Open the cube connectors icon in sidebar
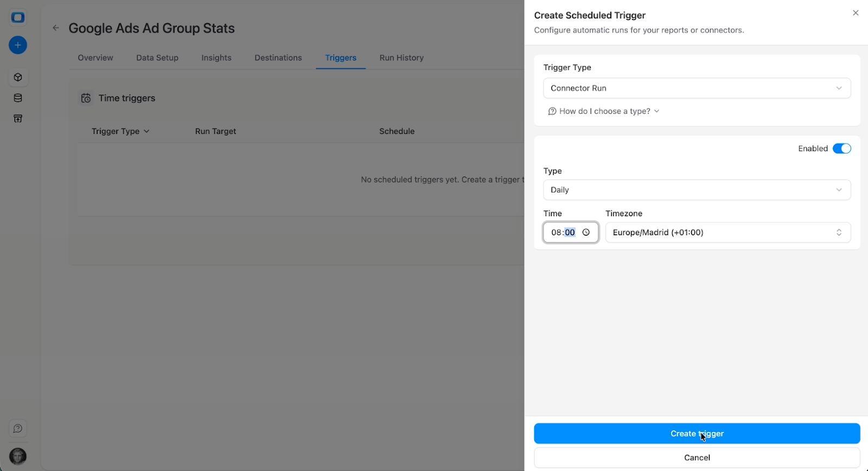The height and width of the screenshot is (471, 868). point(18,78)
